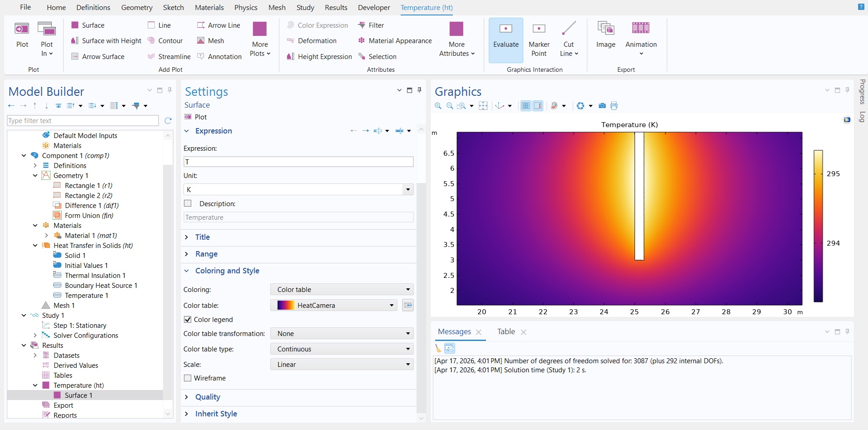The height and width of the screenshot is (430, 868).
Task: Add a Streamline plot
Action: click(x=169, y=56)
